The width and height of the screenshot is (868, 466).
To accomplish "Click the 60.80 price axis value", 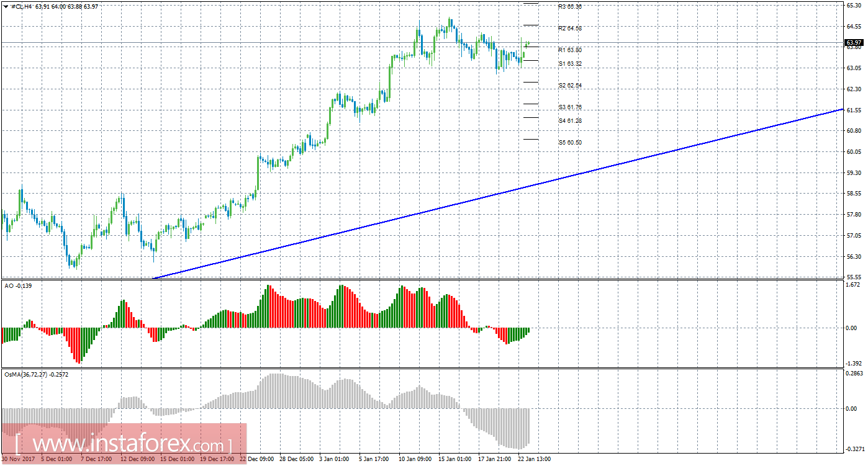I will pyautogui.click(x=854, y=131).
